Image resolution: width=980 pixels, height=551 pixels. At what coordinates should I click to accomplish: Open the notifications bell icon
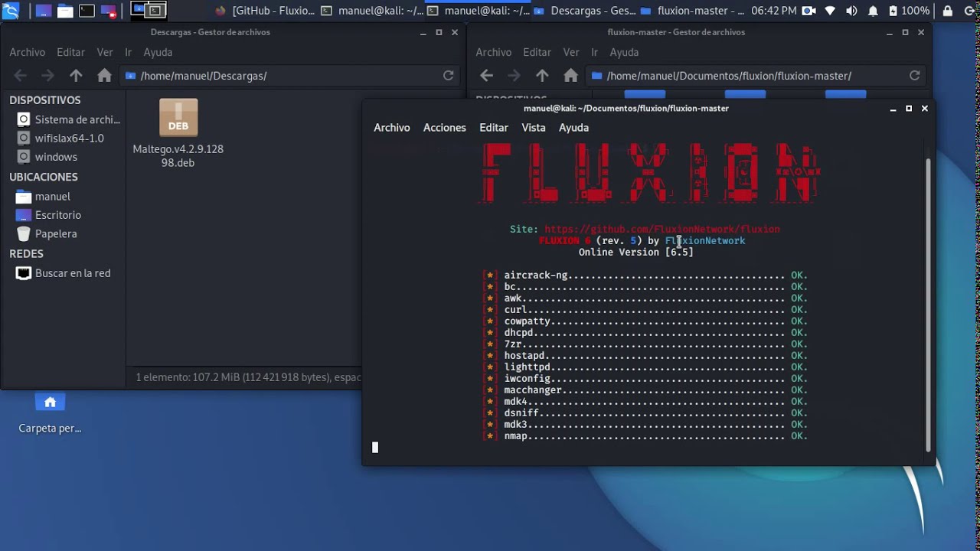(x=874, y=11)
